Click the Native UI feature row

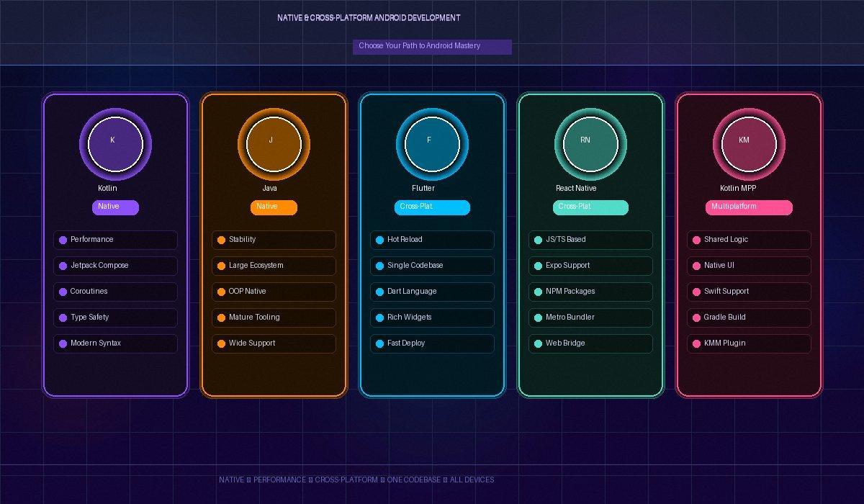coord(749,266)
